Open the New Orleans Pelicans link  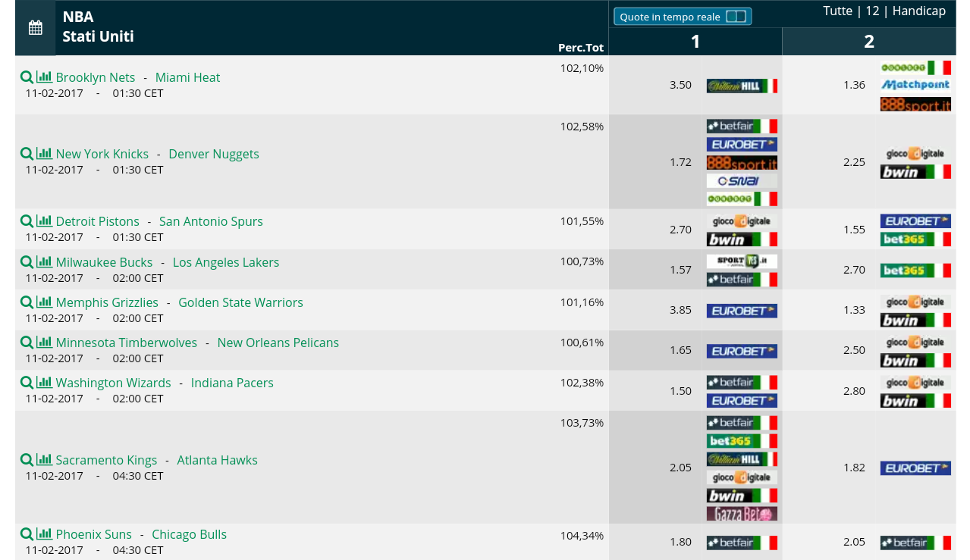[x=278, y=343]
